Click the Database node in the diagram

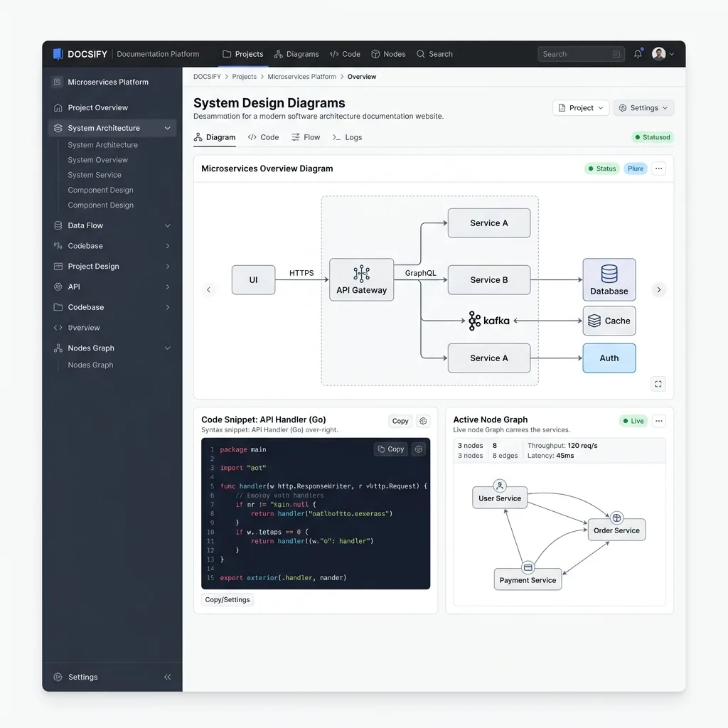pos(609,279)
